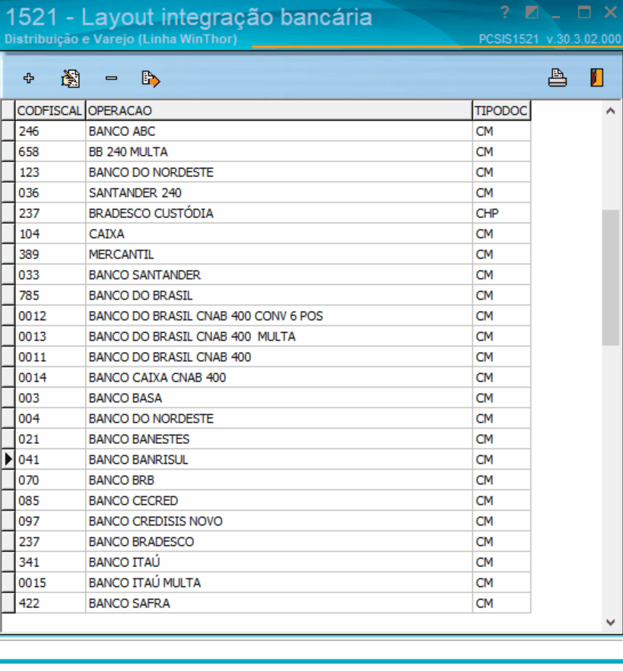Click code cell 422

pyautogui.click(x=50, y=604)
